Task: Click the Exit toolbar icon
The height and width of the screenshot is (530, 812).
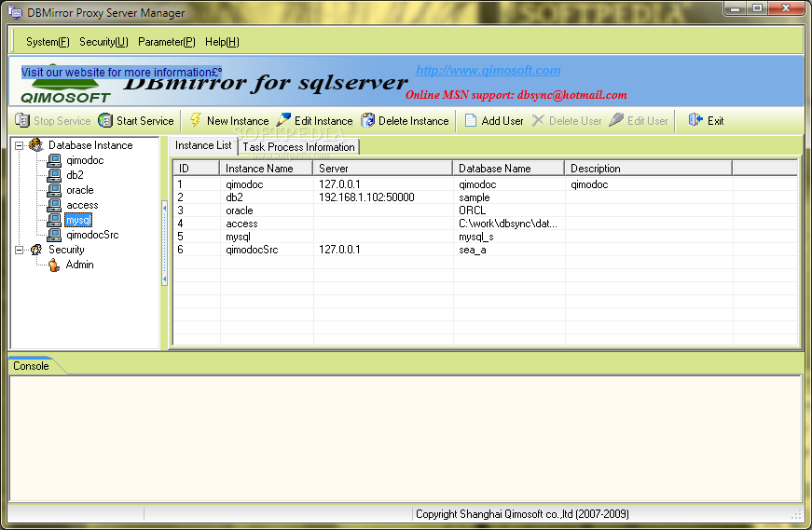Action: [x=695, y=120]
